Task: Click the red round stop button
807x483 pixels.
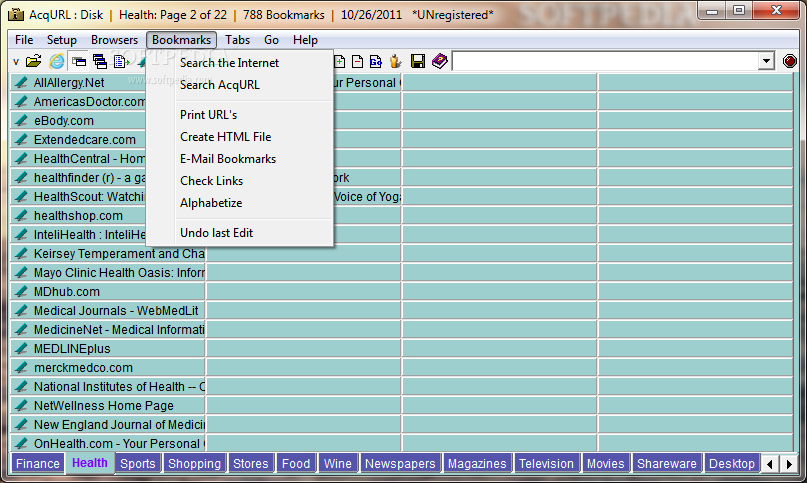Action: coord(790,61)
